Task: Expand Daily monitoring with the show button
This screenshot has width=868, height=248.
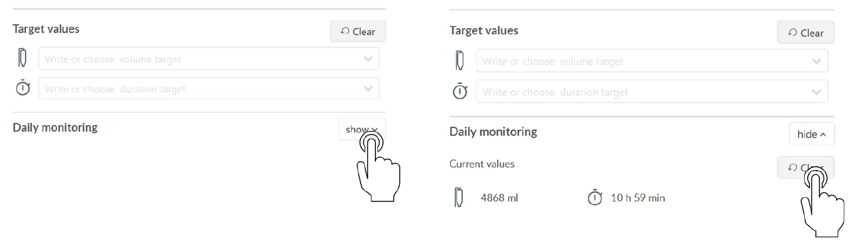Action: [x=361, y=129]
